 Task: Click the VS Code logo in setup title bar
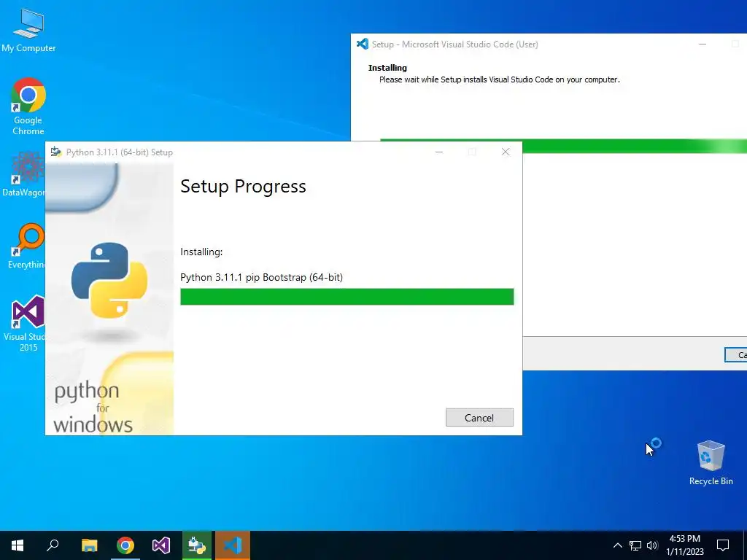click(363, 44)
